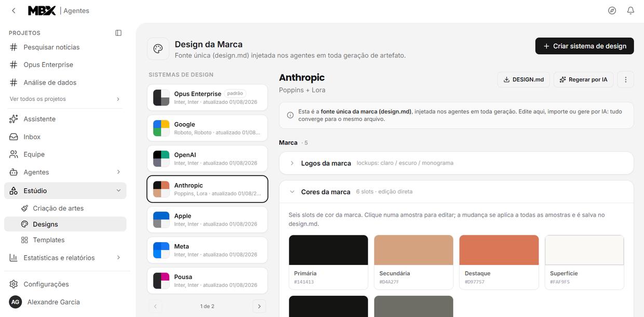Open the Equipe menu item
This screenshot has height=317, width=644.
coord(65,154)
